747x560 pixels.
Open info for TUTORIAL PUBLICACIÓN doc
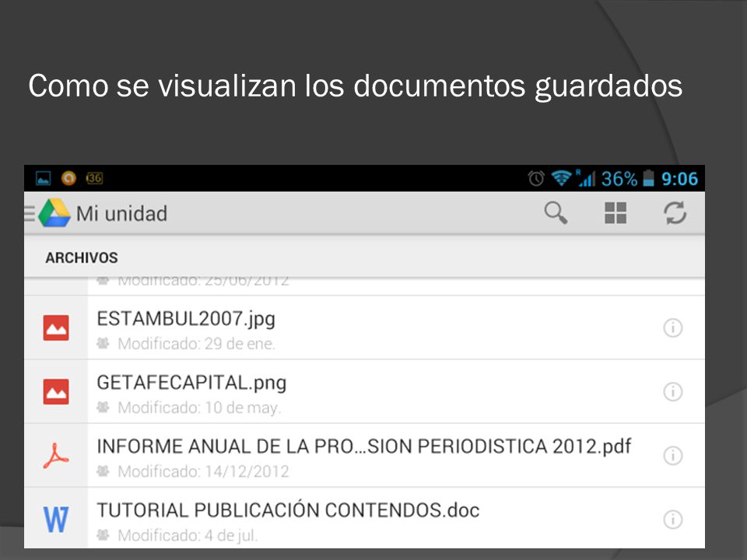click(672, 519)
